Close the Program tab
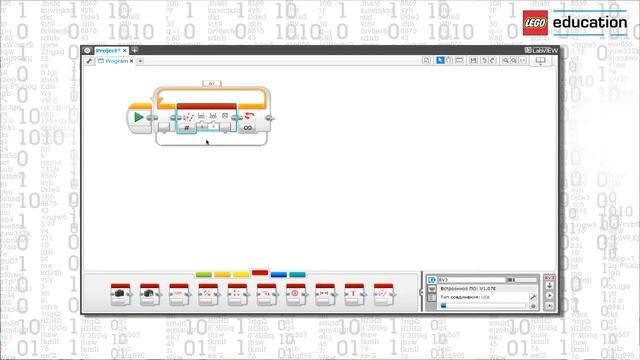 click(131, 61)
